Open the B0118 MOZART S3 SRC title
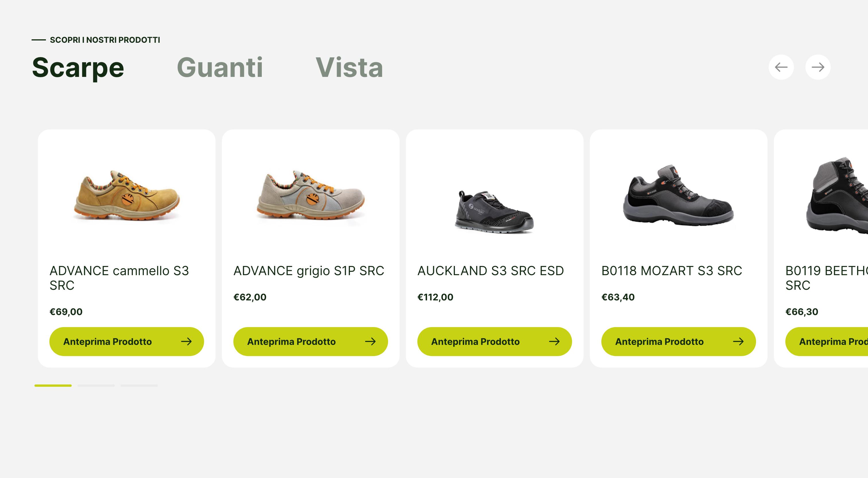The width and height of the screenshot is (868, 478). pyautogui.click(x=672, y=271)
